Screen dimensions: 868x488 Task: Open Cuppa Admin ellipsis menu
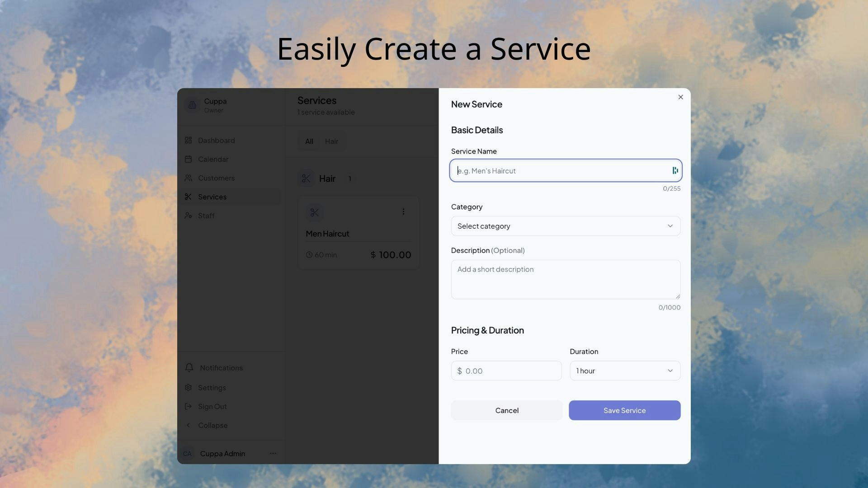tap(273, 453)
